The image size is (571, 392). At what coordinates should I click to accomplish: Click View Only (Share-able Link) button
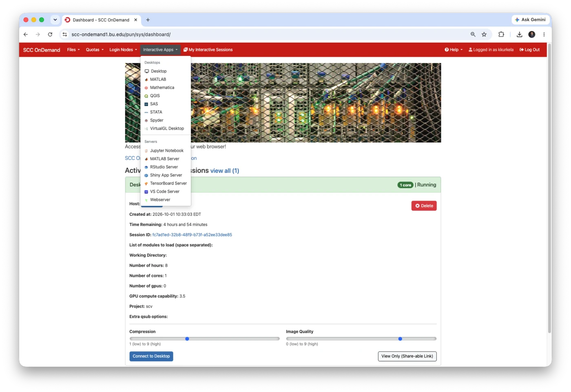(407, 356)
